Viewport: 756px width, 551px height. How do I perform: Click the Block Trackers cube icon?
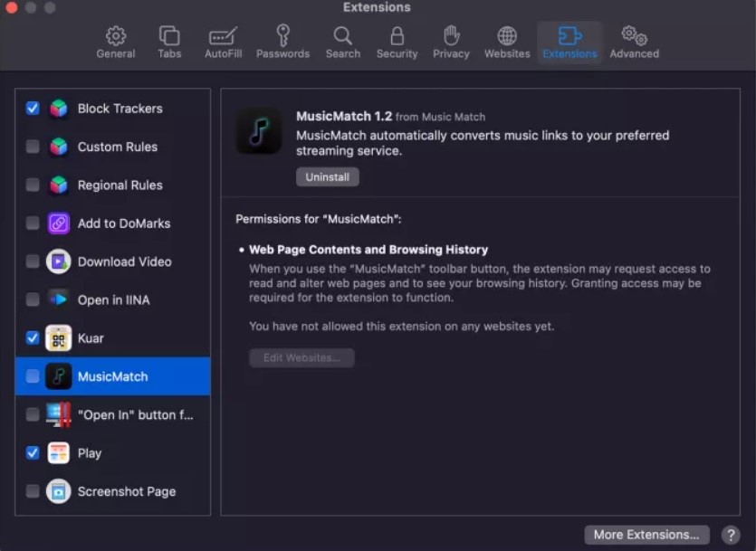(59, 109)
